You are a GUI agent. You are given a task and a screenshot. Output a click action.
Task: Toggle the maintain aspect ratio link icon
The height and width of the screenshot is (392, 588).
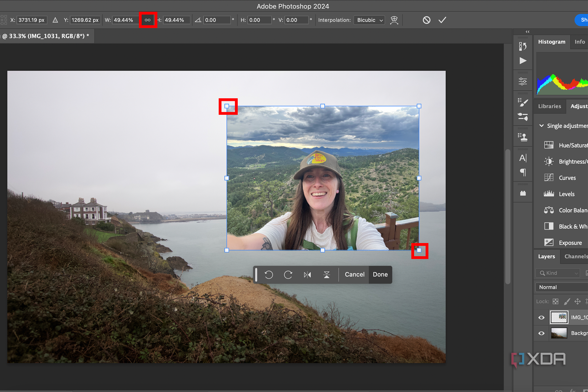pyautogui.click(x=148, y=20)
